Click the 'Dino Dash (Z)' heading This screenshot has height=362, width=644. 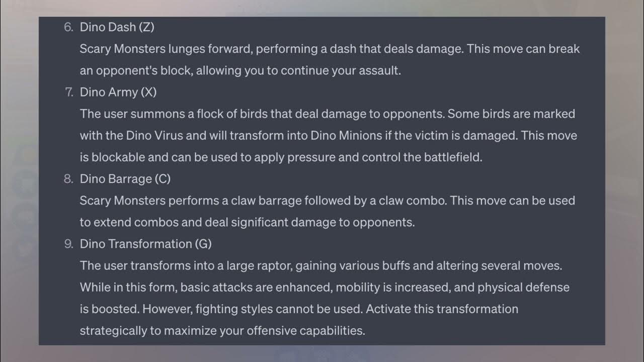point(117,27)
